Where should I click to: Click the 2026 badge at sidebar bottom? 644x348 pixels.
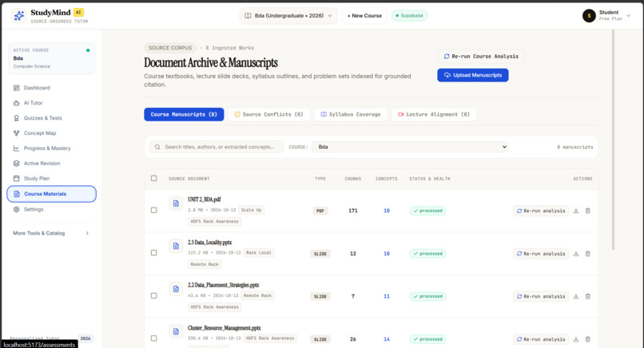click(x=85, y=338)
